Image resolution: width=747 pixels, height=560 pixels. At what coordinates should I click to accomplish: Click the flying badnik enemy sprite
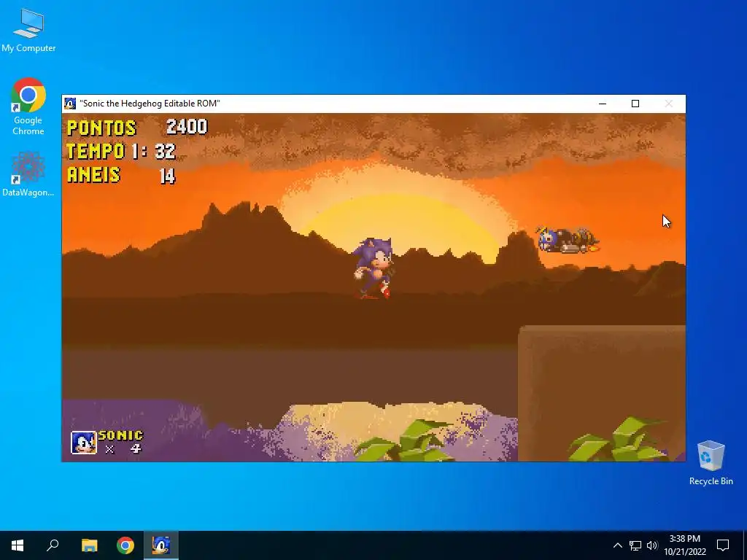coord(568,240)
